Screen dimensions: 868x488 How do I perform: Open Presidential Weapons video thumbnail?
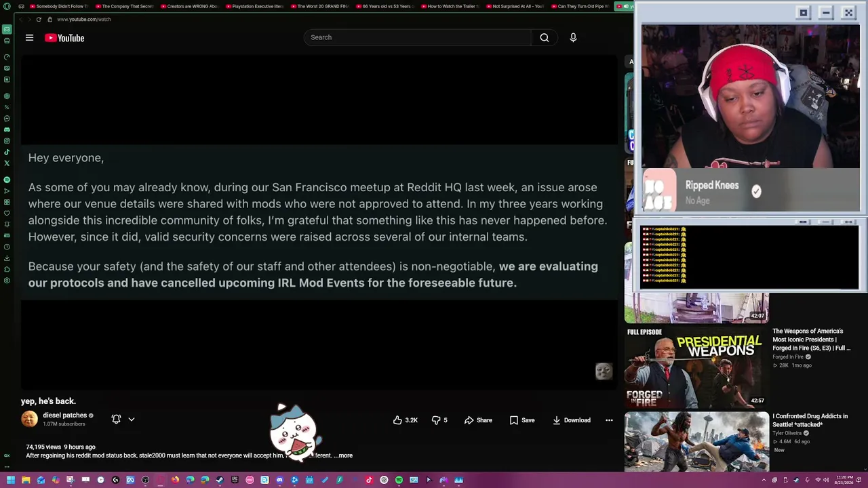pyautogui.click(x=696, y=366)
